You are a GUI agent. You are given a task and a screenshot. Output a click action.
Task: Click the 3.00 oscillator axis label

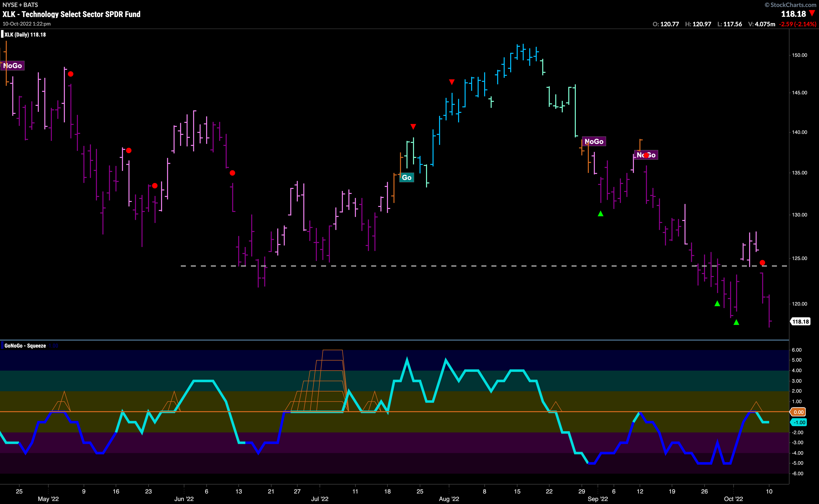point(797,381)
